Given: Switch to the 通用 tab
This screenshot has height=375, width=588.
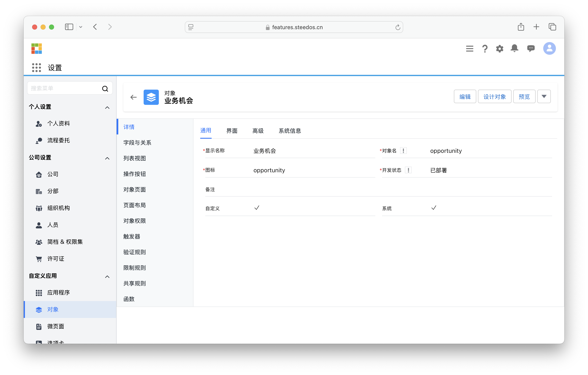Looking at the screenshot, I should click(206, 131).
